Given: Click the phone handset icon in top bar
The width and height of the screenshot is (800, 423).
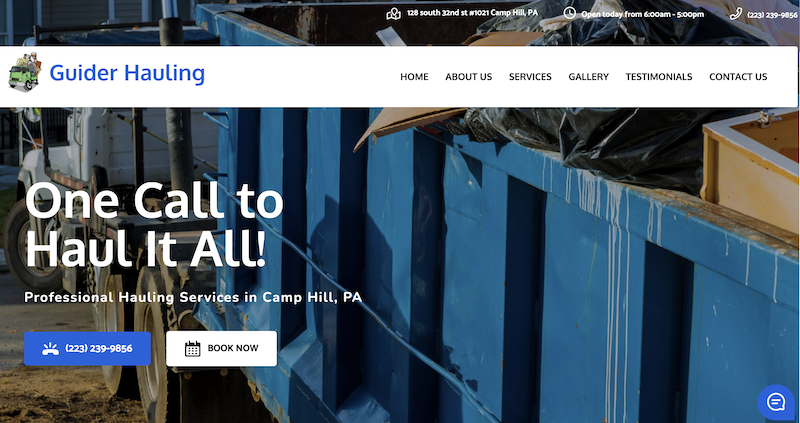Looking at the screenshot, I should (736, 14).
